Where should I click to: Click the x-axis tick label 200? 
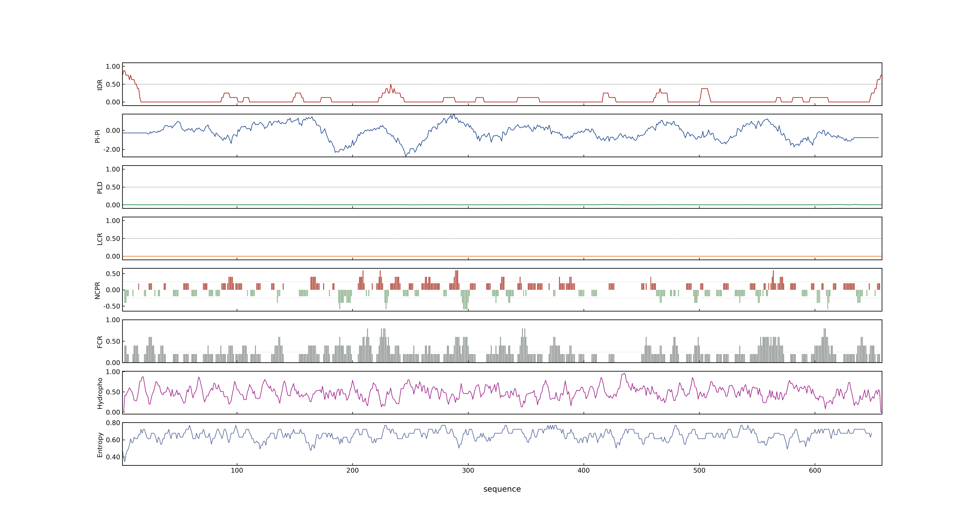tap(352, 470)
